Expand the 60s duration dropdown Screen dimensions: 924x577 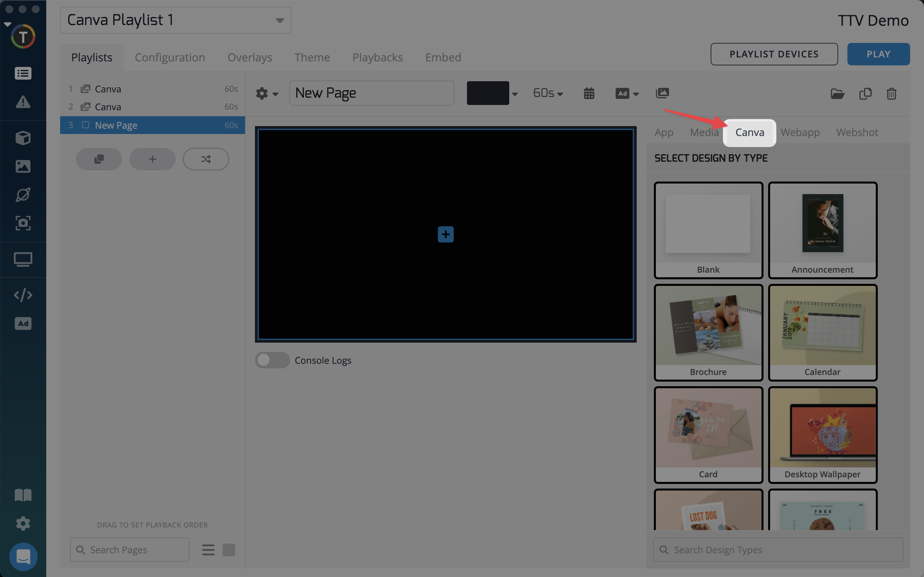(548, 93)
